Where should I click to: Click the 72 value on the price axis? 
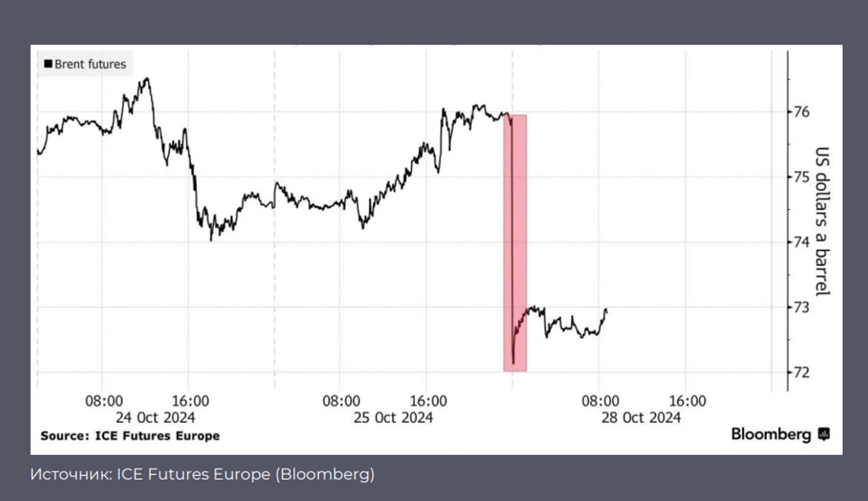click(x=801, y=372)
